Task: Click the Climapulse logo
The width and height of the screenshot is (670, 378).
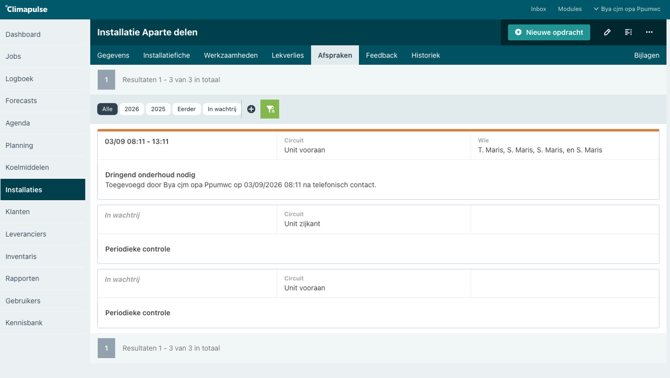Action: point(26,9)
